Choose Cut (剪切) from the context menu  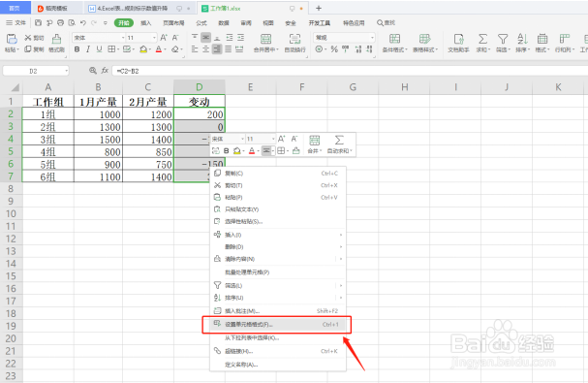pos(278,185)
